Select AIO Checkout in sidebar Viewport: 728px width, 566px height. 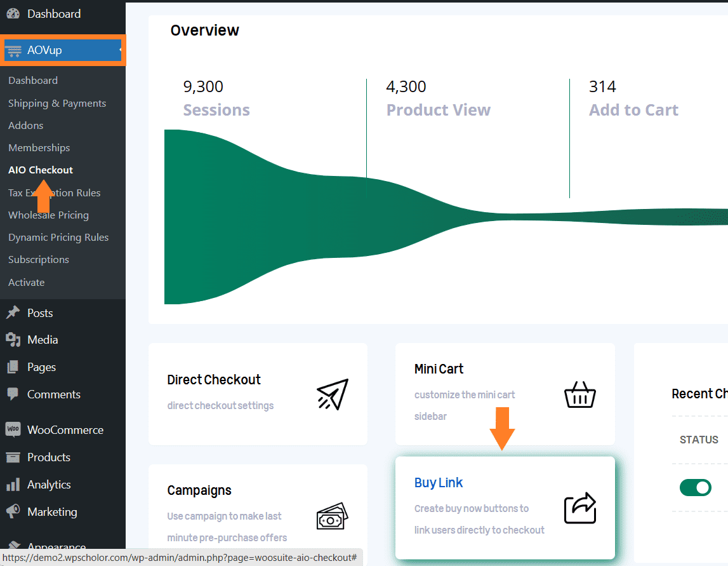point(41,170)
